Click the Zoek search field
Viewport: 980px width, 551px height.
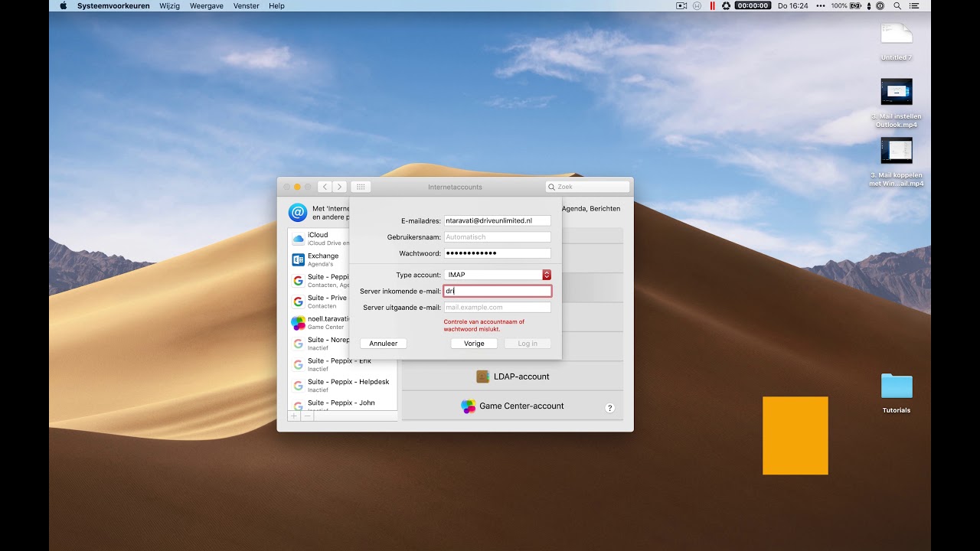coord(588,187)
